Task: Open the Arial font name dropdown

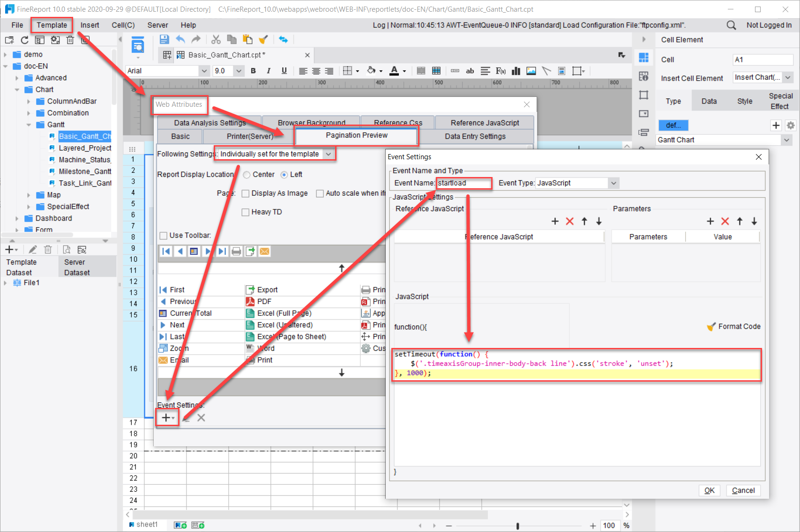Action: click(204, 71)
